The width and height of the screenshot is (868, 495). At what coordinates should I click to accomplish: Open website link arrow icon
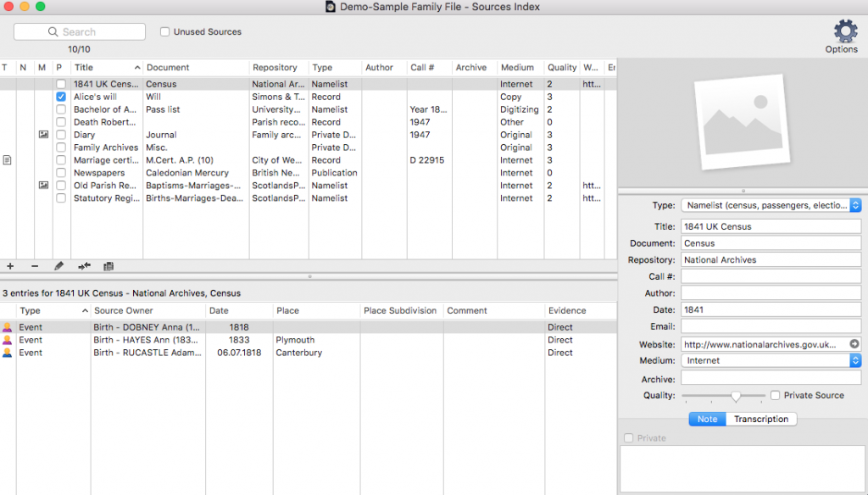pyautogui.click(x=854, y=344)
